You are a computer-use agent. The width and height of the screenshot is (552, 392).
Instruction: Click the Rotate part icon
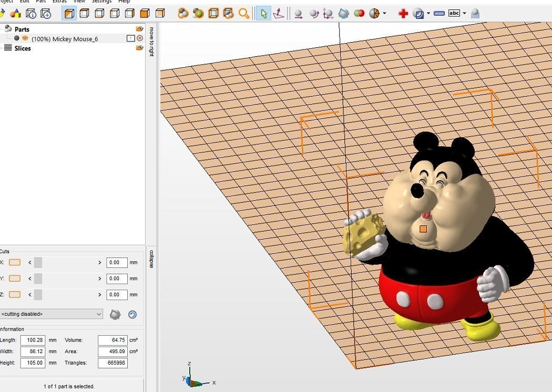[313, 14]
